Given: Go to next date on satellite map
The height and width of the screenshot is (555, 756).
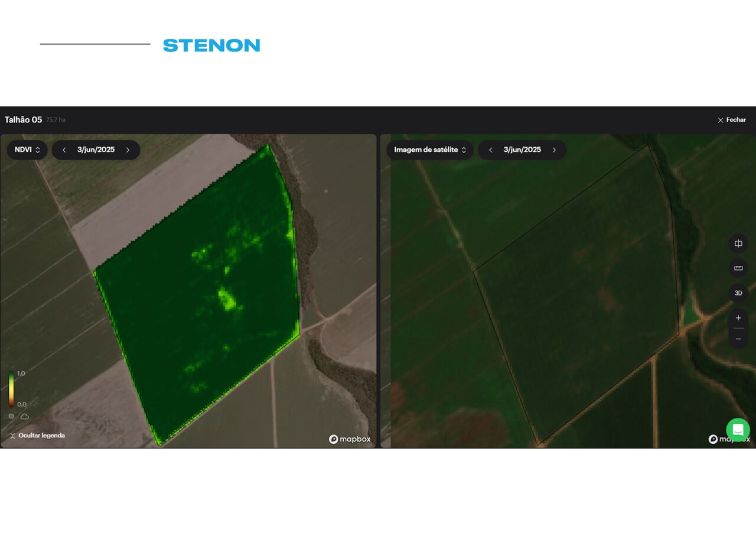Looking at the screenshot, I should tap(554, 150).
